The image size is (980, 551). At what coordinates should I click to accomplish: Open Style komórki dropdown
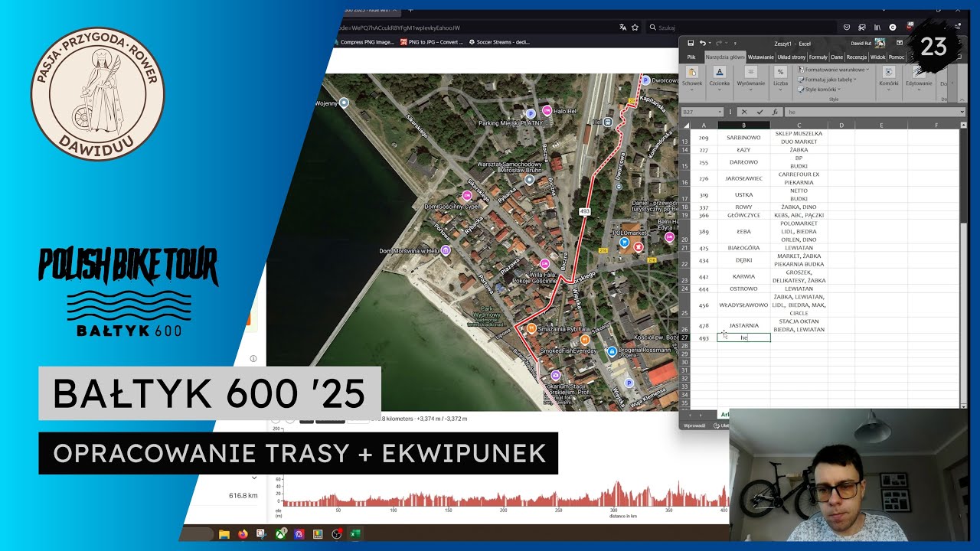(x=819, y=90)
